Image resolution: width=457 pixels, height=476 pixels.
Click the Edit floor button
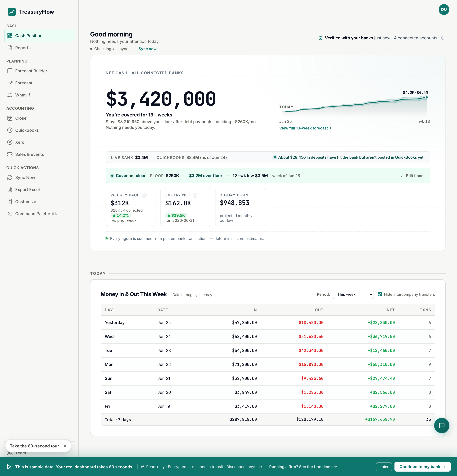(x=412, y=176)
